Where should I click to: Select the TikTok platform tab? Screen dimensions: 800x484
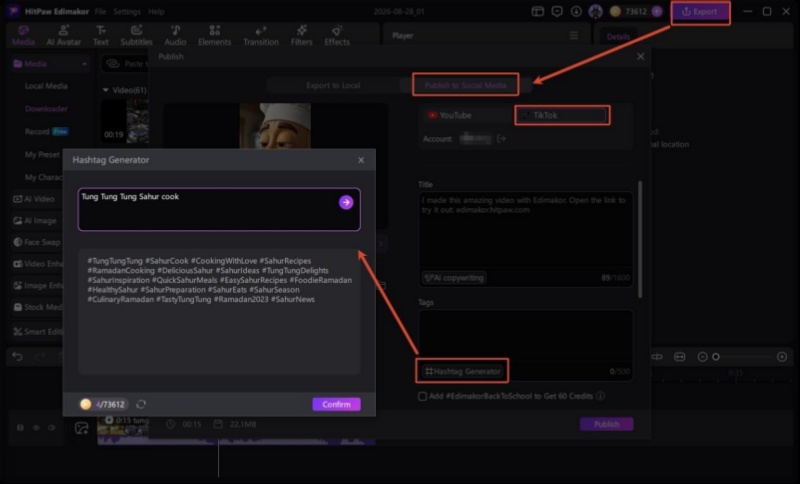[561, 115]
